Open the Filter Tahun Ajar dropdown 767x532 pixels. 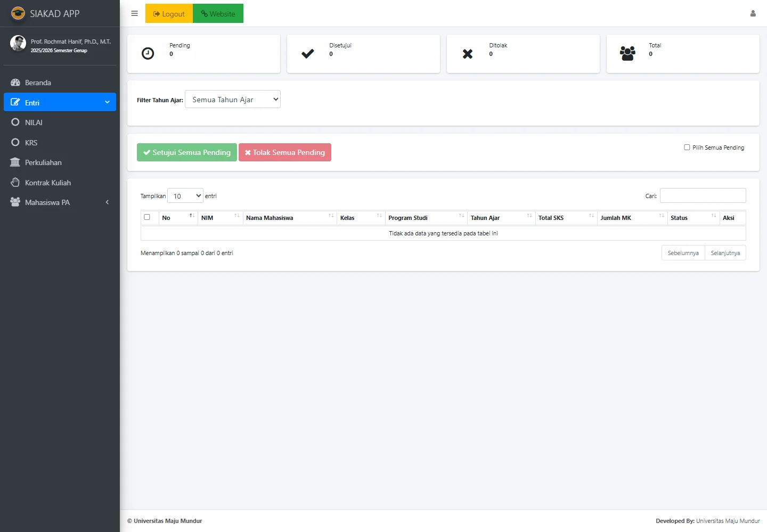coord(233,100)
